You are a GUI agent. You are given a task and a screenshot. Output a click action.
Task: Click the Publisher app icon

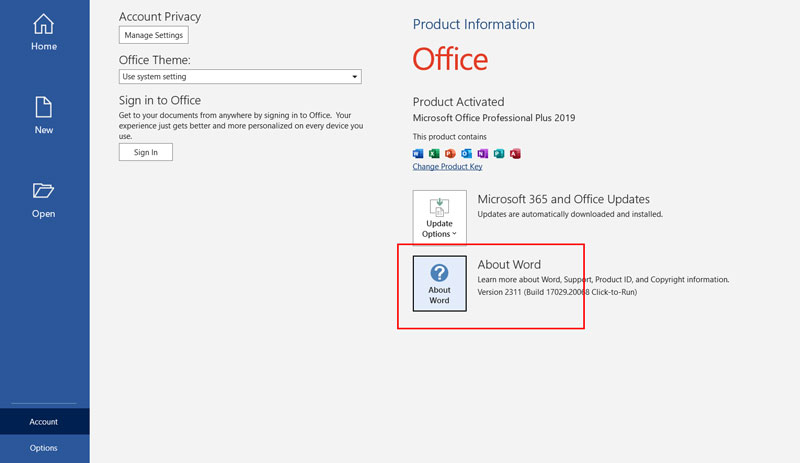tap(499, 153)
